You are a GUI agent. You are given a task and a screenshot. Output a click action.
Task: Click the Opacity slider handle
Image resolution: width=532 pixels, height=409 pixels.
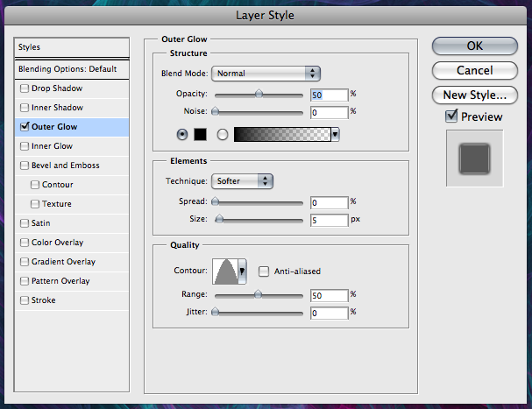(259, 94)
